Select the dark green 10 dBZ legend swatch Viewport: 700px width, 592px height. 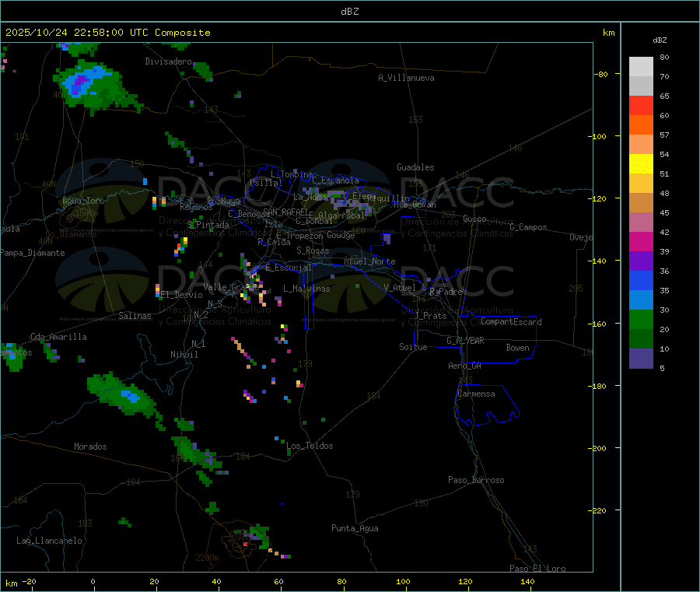pyautogui.click(x=641, y=339)
